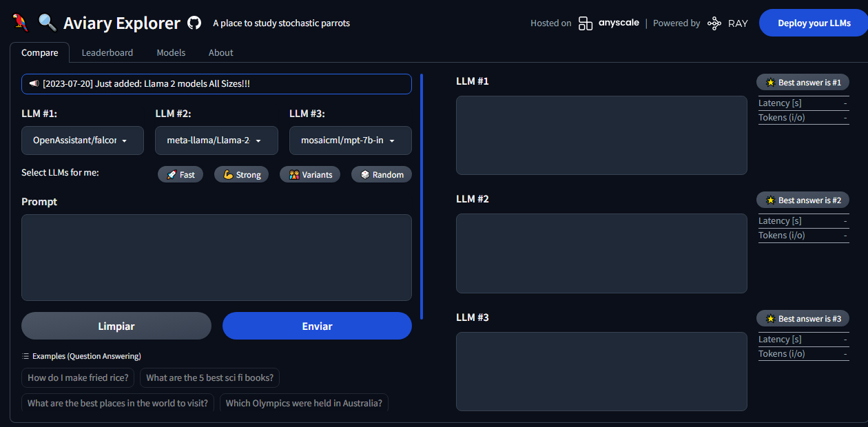Switch to the Leaderboard tab
This screenshot has width=868, height=427.
tap(107, 53)
